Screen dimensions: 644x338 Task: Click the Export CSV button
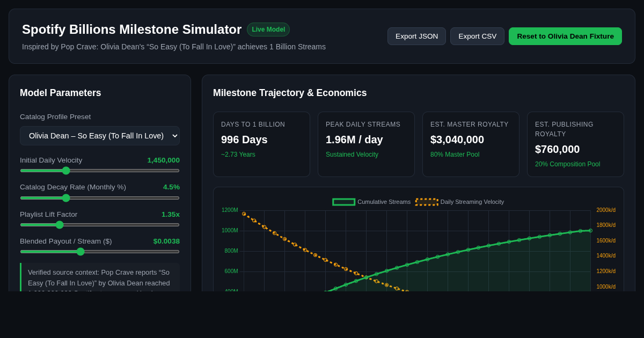477,36
